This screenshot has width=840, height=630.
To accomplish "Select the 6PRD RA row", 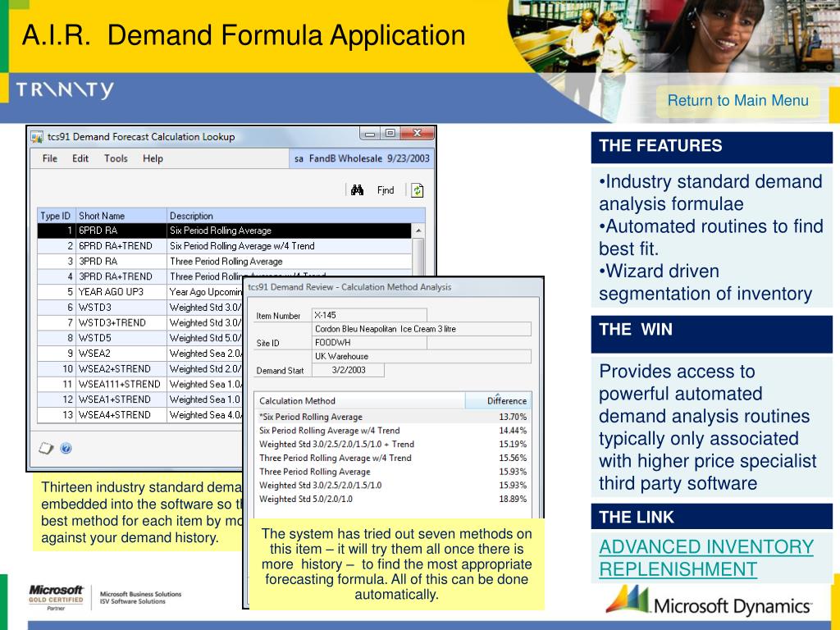I will click(224, 231).
